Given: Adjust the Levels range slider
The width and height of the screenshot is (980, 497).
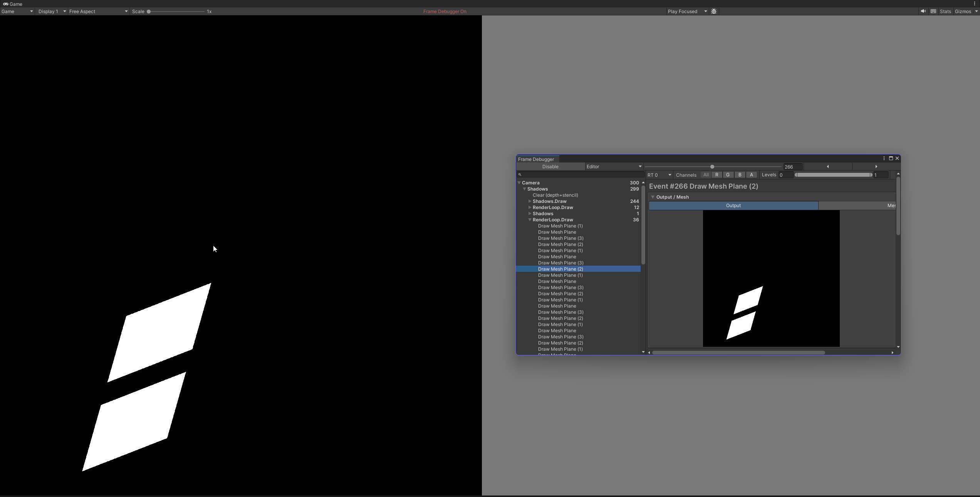Looking at the screenshot, I should 833,175.
